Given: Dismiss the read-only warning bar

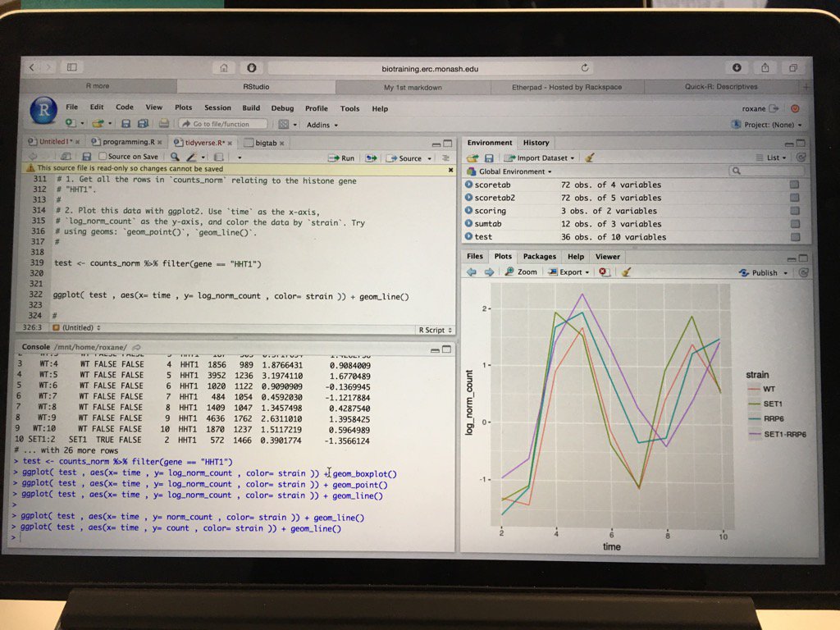Looking at the screenshot, I should point(450,170).
